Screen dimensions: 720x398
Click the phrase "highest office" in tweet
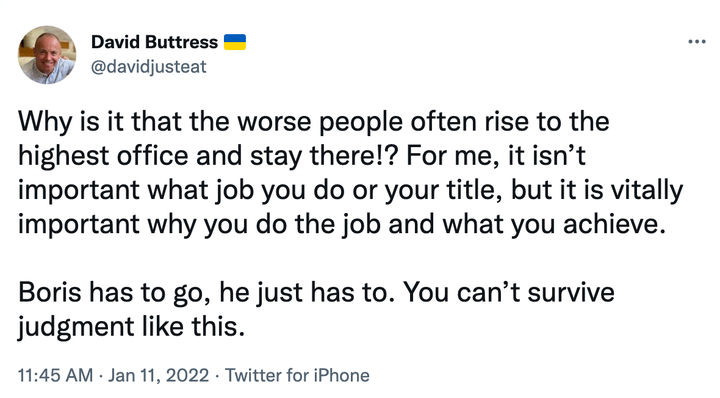point(103,156)
